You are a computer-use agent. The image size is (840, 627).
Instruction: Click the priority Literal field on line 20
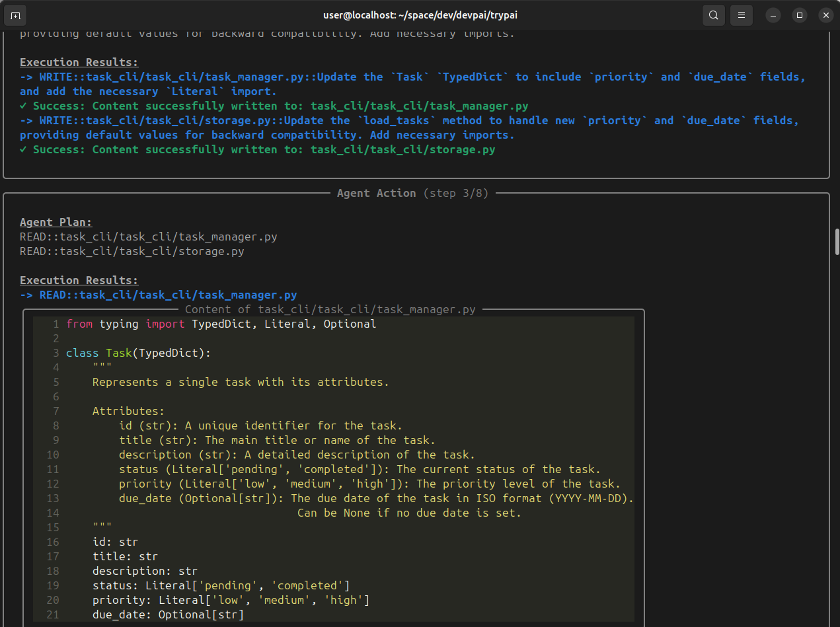tap(231, 600)
